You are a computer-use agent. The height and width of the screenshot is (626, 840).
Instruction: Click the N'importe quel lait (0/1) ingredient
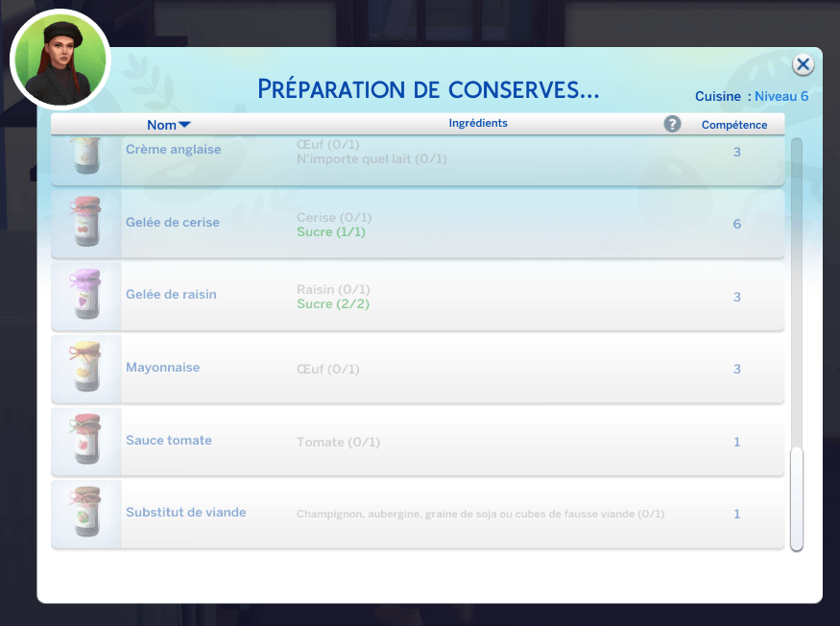click(372, 159)
